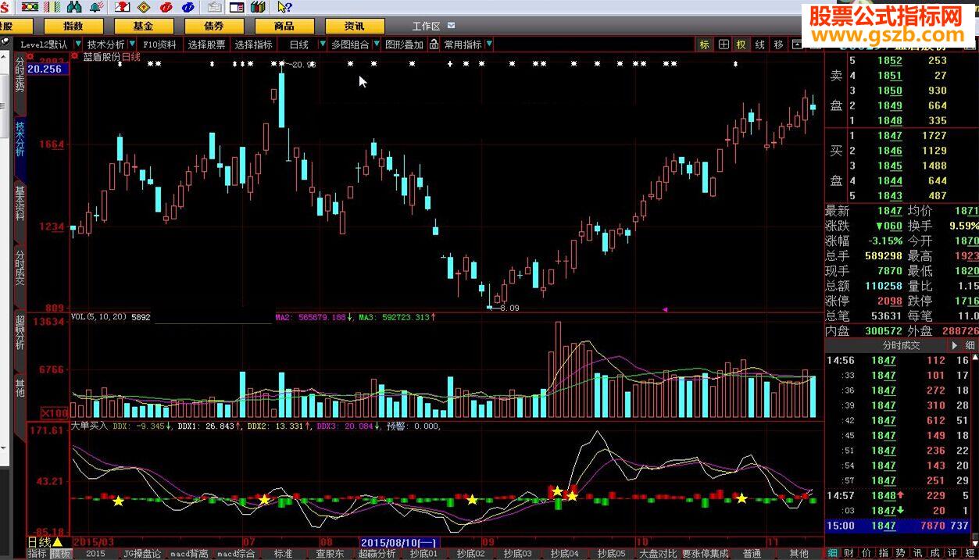Click the cursor help question-mark icon

point(284,7)
